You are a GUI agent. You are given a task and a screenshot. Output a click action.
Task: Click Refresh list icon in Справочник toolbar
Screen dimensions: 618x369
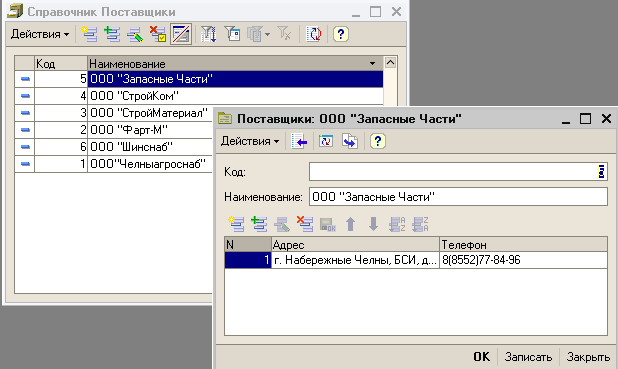[314, 34]
